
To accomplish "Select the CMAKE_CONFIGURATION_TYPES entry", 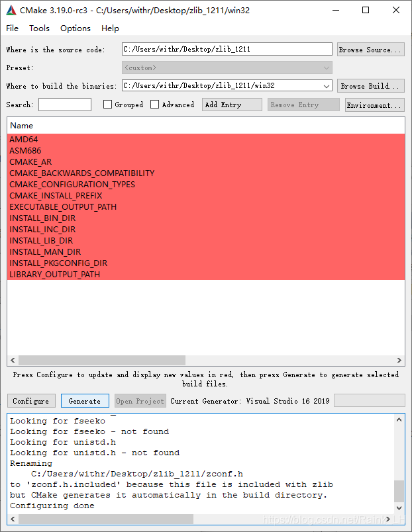I will 206,184.
